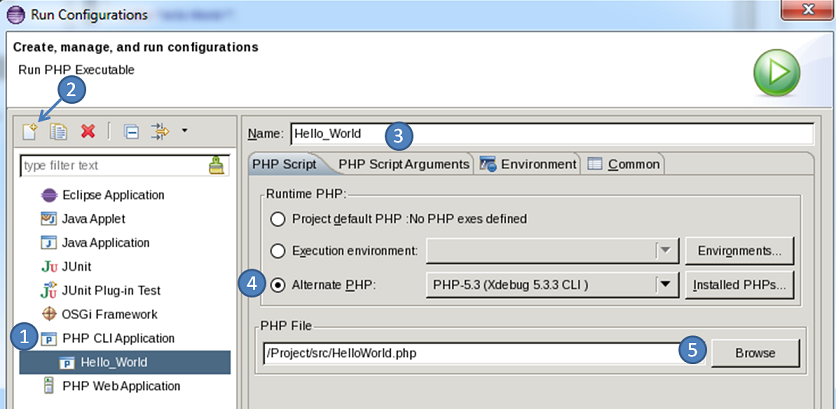
Task: Click the Java Application icon
Action: point(49,243)
